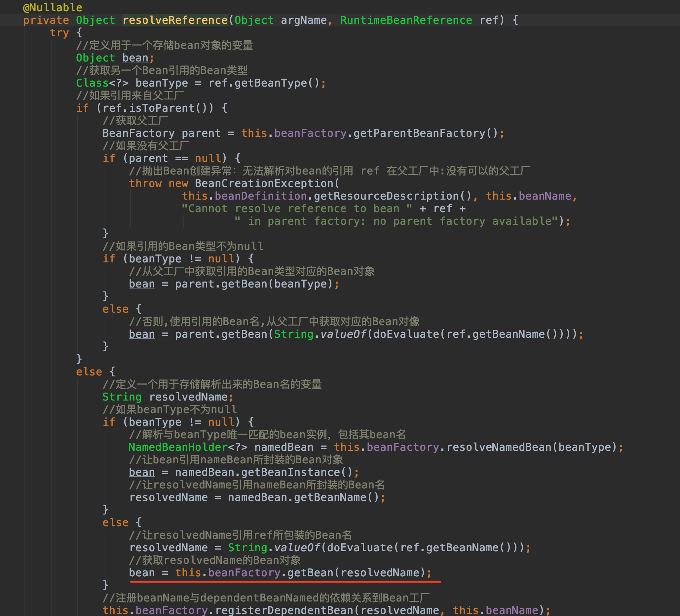Click the RuntimeBeanReference parameter type
Screen dimensions: 680x616
click(406, 20)
